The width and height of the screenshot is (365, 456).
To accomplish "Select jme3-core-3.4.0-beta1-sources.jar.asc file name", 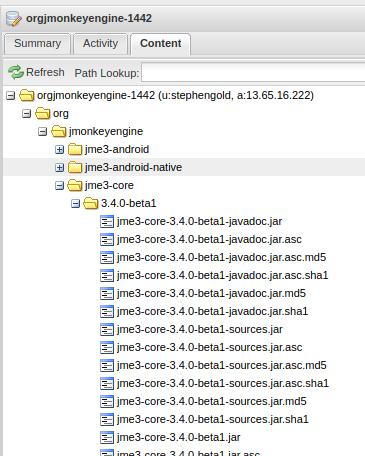I will click(209, 347).
